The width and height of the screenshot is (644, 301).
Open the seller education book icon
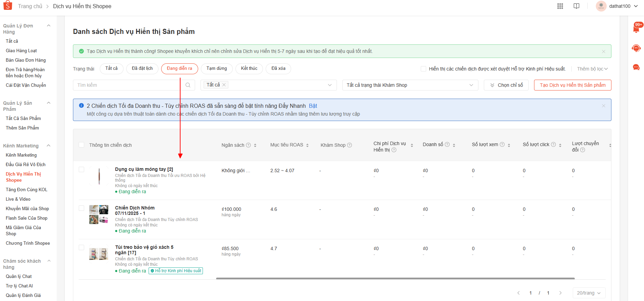pyautogui.click(x=576, y=6)
